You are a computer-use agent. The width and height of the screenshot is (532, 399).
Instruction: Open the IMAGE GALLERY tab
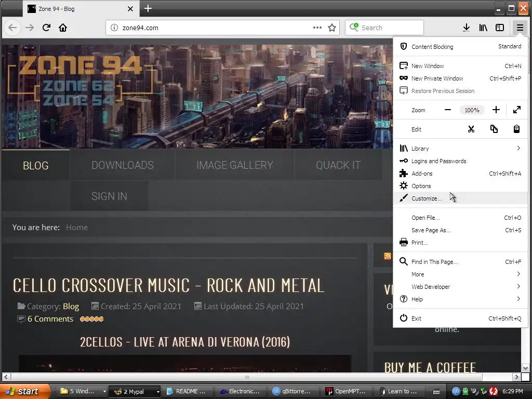[x=235, y=165]
